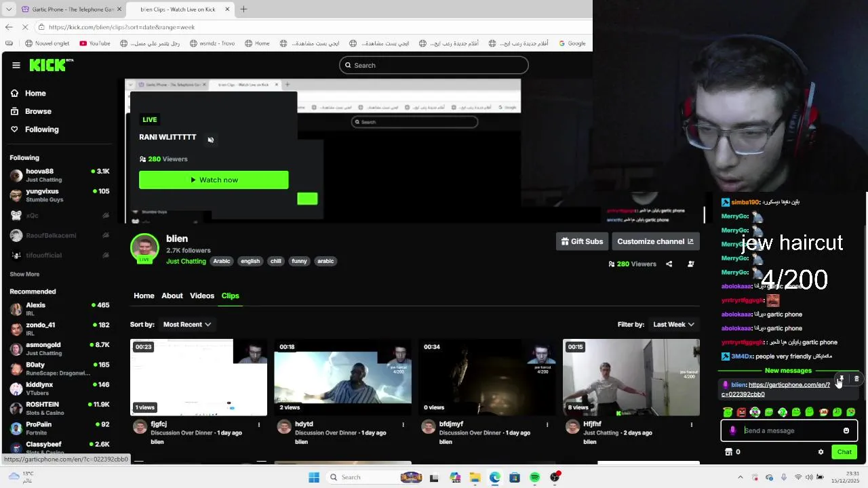Open the Kick hamburger sidebar menu
The image size is (868, 488).
(16, 65)
